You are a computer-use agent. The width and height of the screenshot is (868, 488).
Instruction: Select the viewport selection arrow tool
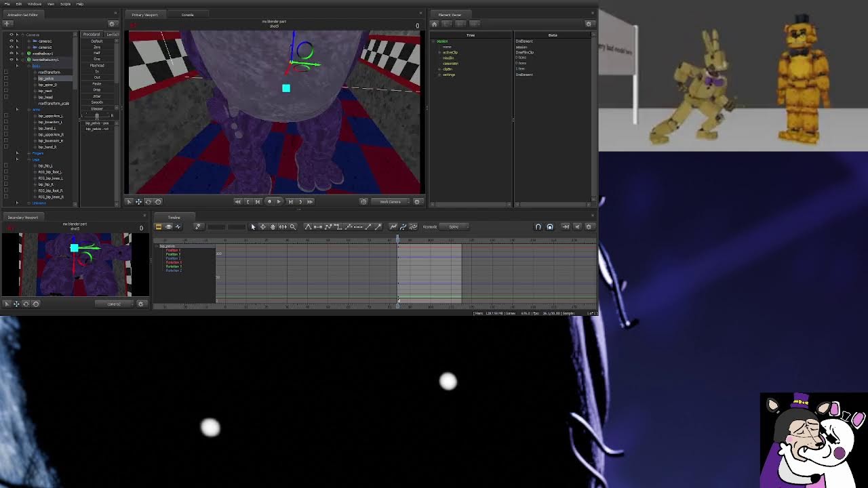129,201
